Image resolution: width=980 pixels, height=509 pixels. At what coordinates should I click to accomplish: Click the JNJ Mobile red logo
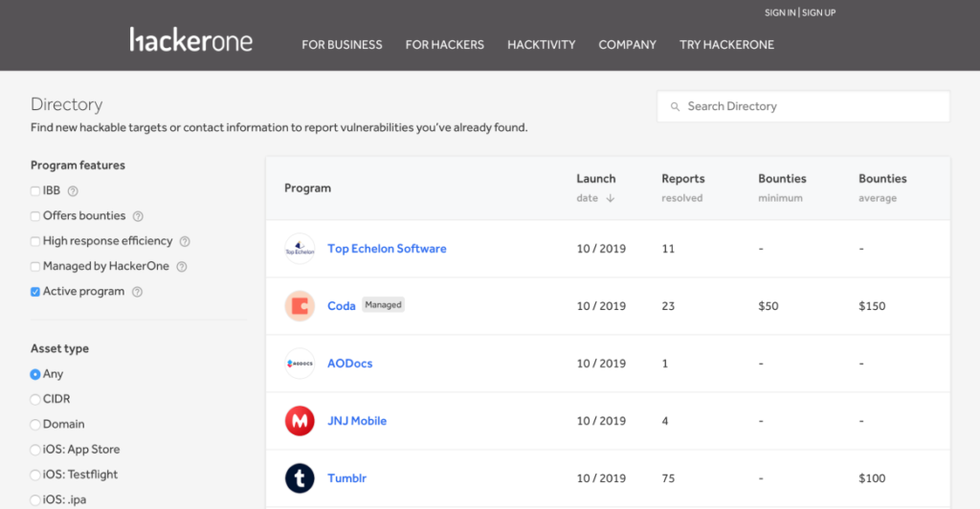coord(300,421)
